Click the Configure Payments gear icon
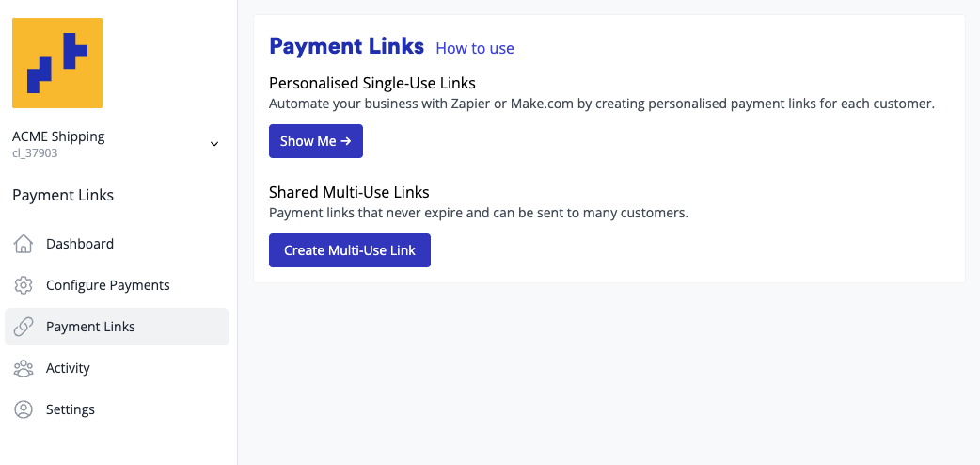The height and width of the screenshot is (465, 980). 24,285
